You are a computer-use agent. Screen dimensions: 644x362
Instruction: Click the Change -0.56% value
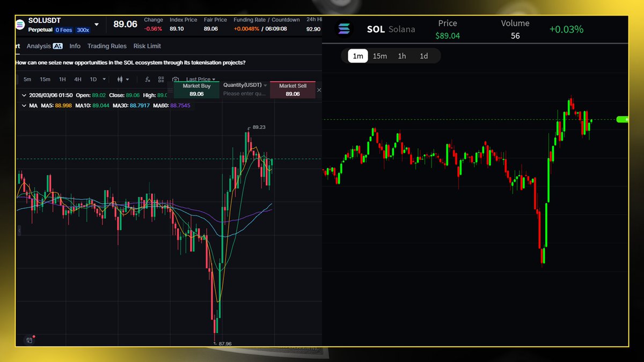pyautogui.click(x=153, y=29)
